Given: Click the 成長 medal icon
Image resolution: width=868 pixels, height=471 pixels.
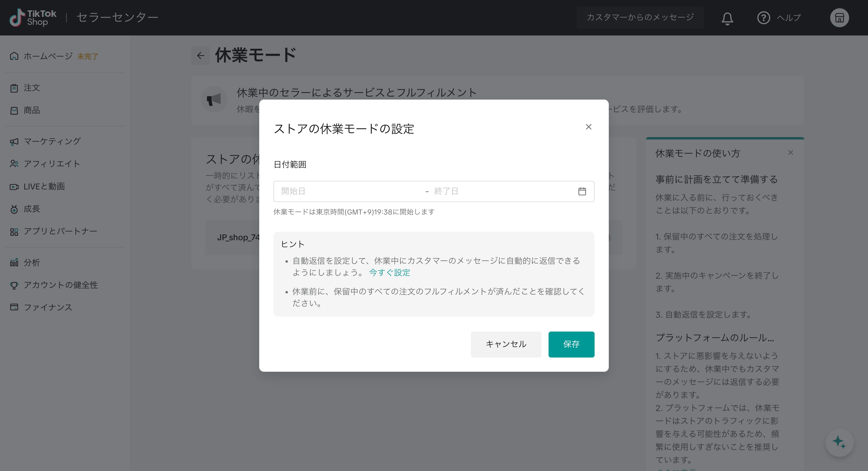Looking at the screenshot, I should pos(14,209).
